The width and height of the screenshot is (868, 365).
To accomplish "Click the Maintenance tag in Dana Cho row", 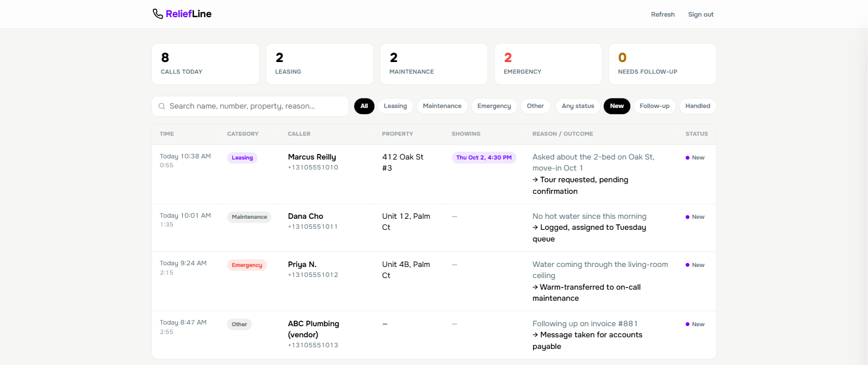I will coord(249,217).
